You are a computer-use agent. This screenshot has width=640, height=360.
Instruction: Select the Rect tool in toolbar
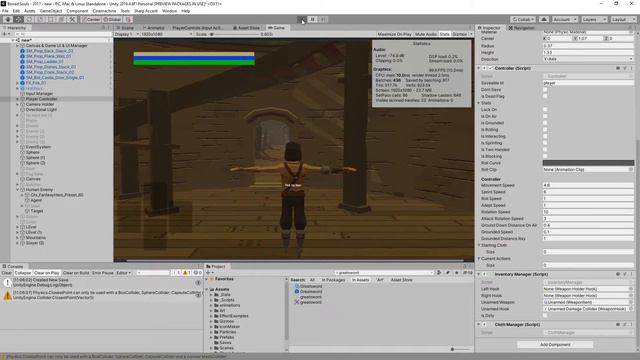click(x=51, y=19)
